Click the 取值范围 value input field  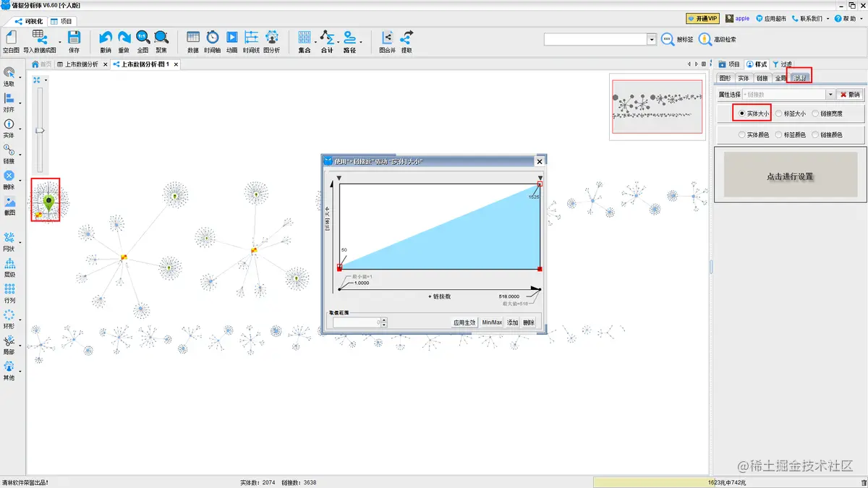(357, 322)
